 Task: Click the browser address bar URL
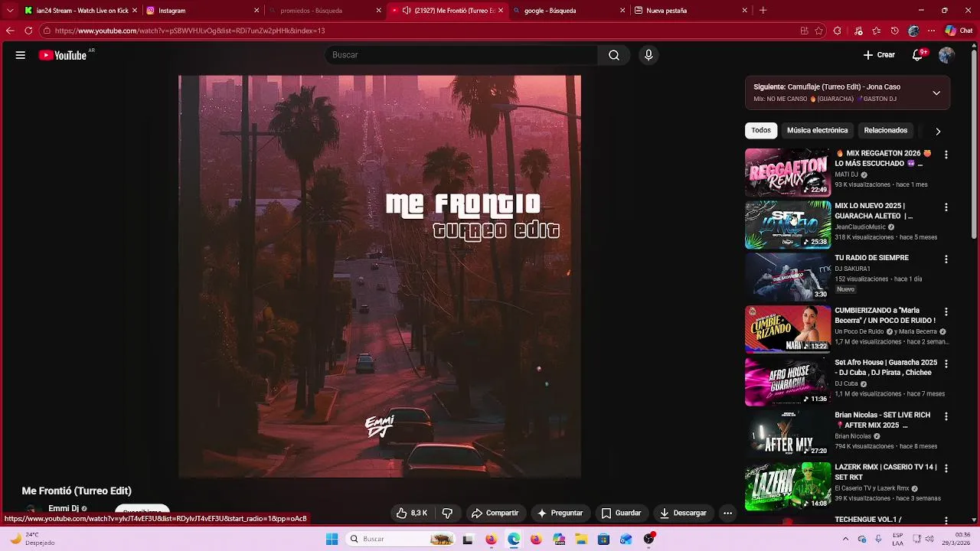point(190,31)
